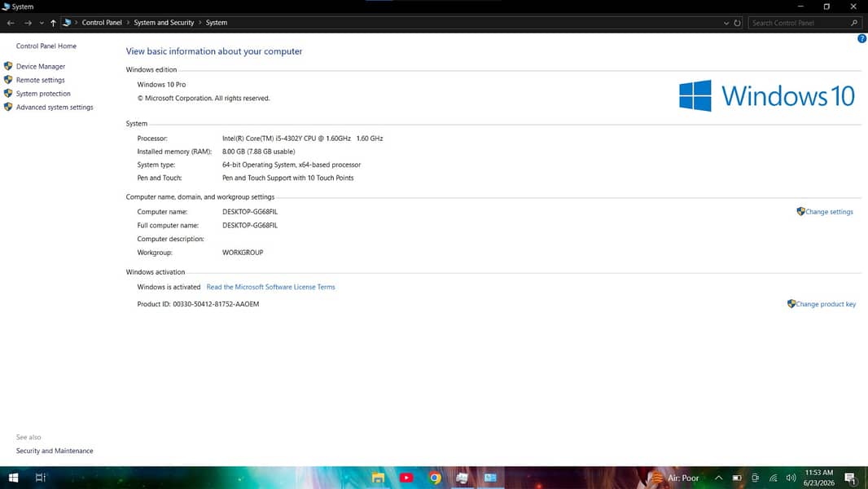Screen dimensions: 868x489
Task: Open Task View on the taskbar
Action: (41, 478)
